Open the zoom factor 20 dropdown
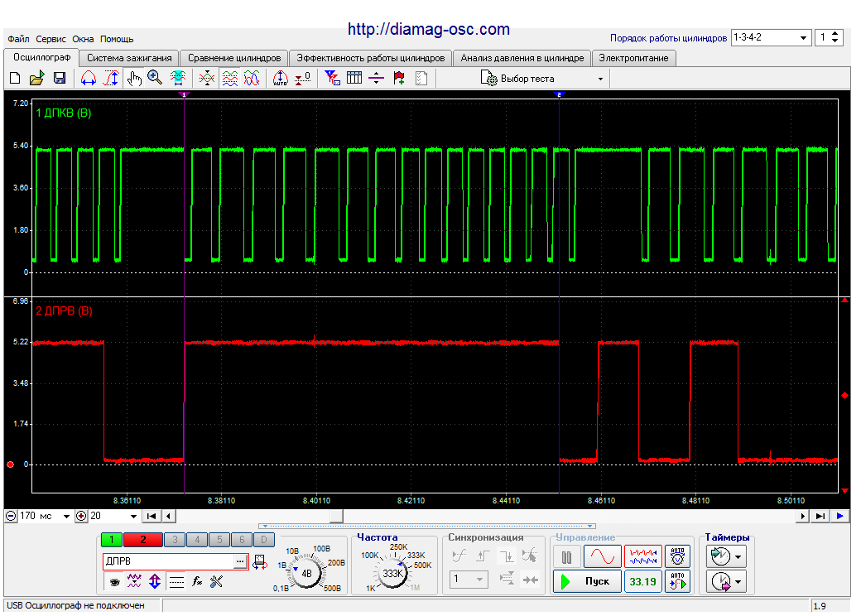861x616 pixels. coord(133,516)
